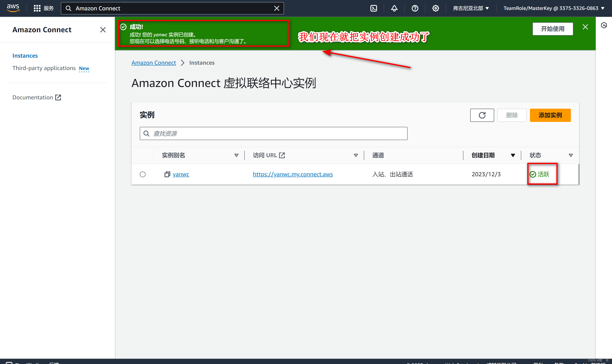This screenshot has width=612, height=364.
Task: Click the 添加实例 button
Action: 550,115
